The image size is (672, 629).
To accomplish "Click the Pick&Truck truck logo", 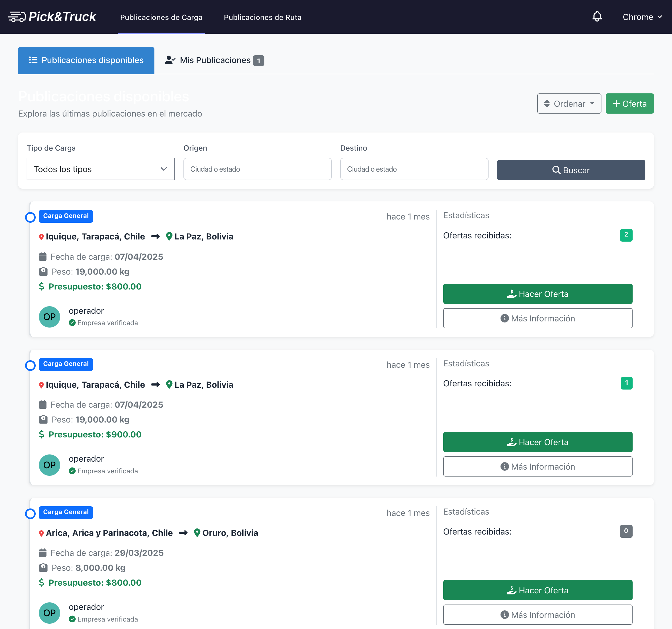I will (x=17, y=16).
